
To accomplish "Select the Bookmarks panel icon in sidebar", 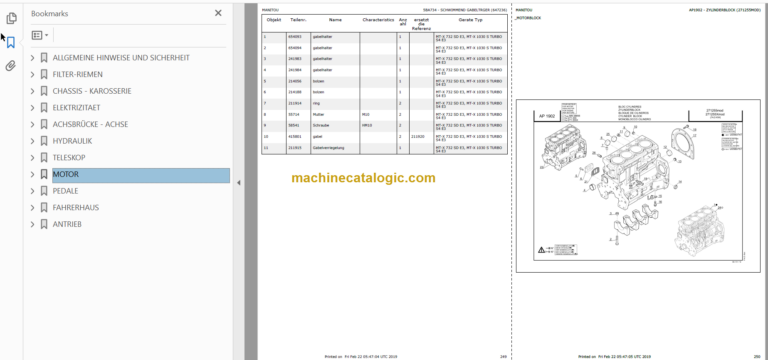I will pos(11,43).
